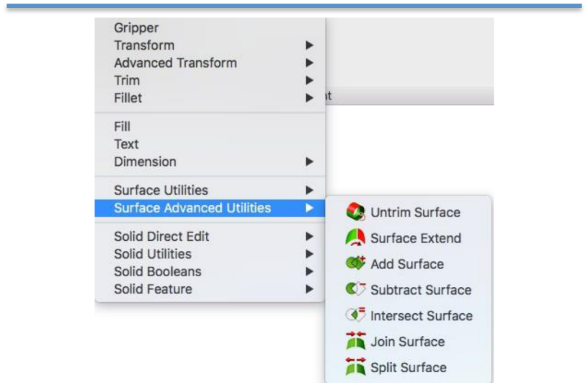The width and height of the screenshot is (588, 383).
Task: Click the Subtract Surface icon
Action: coord(355,290)
